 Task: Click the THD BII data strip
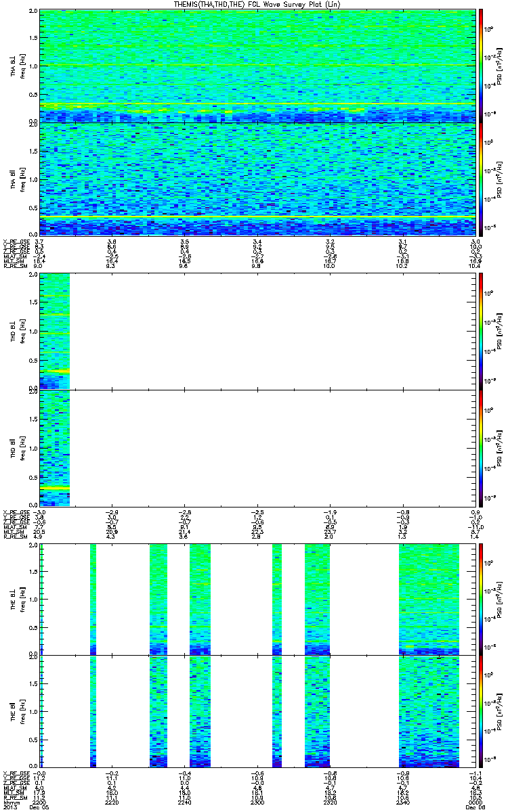tap(55, 447)
